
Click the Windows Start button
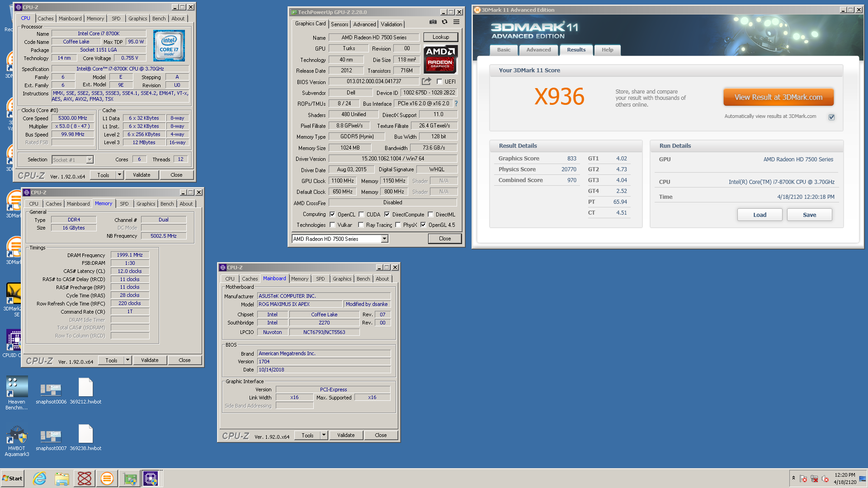[x=12, y=478]
